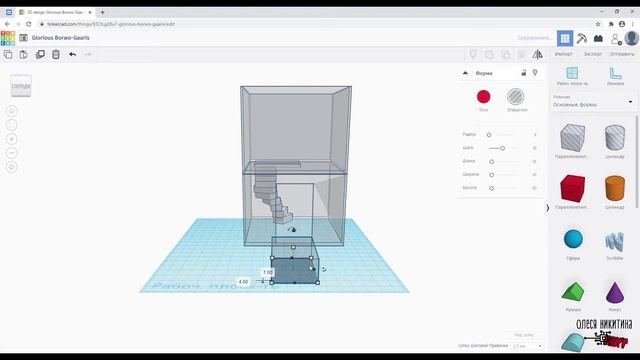The height and width of the screenshot is (360, 640).
Task: Click the Send To button
Action: (622, 54)
